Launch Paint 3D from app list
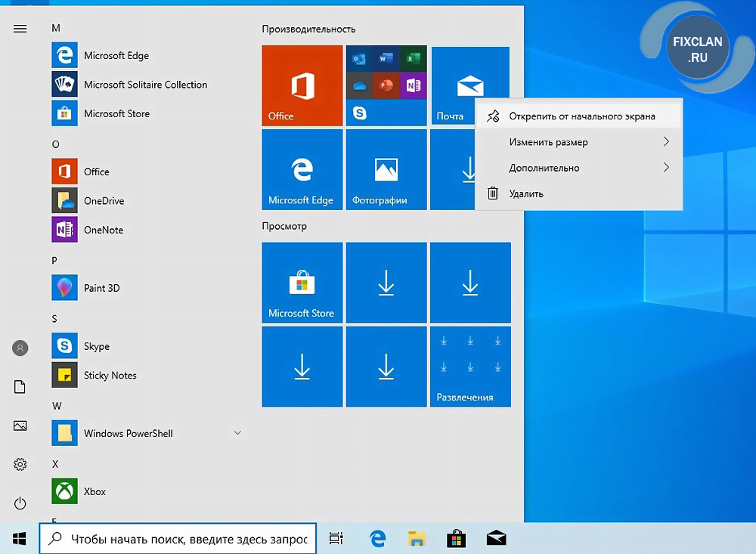The height and width of the screenshot is (554, 756). (101, 288)
